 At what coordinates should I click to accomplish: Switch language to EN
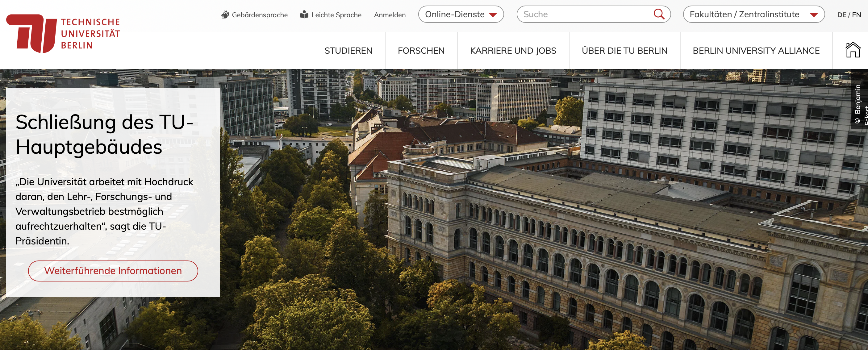pyautogui.click(x=856, y=15)
